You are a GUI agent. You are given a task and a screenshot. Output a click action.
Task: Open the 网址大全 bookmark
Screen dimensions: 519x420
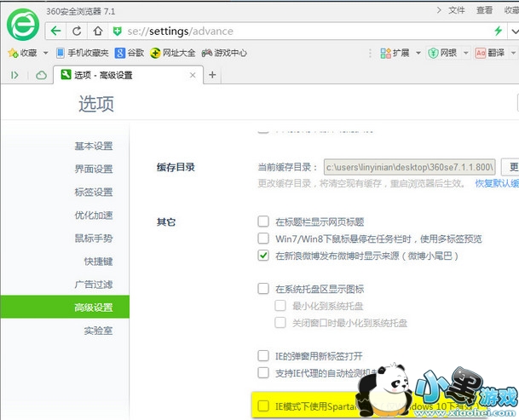(x=172, y=53)
